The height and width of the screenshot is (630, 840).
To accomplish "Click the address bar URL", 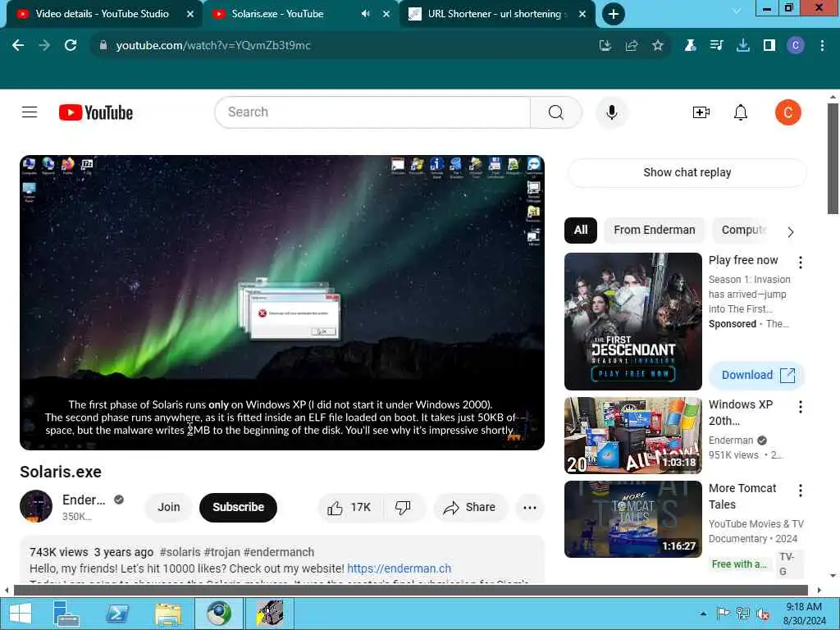I will (x=213, y=46).
